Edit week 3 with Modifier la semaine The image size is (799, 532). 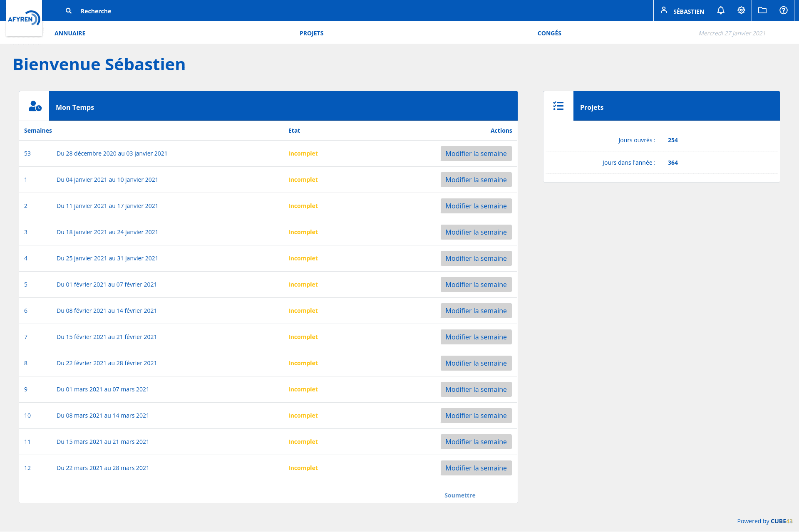476,232
